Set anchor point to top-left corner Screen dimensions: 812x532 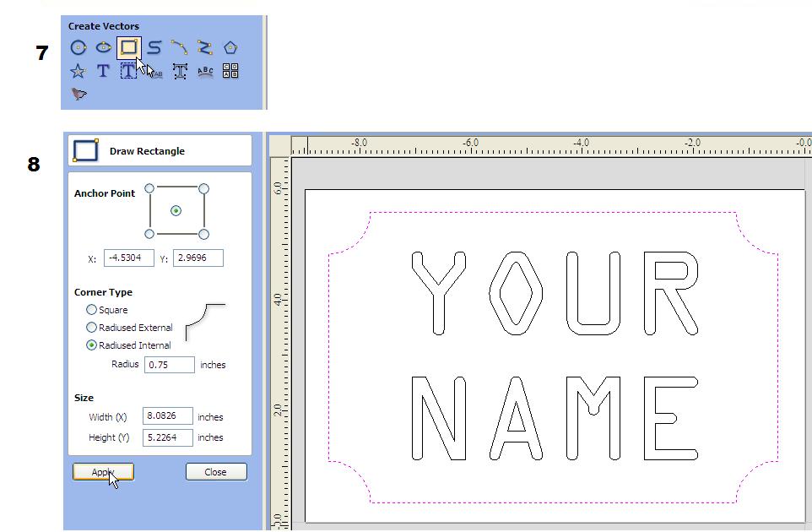pos(149,188)
